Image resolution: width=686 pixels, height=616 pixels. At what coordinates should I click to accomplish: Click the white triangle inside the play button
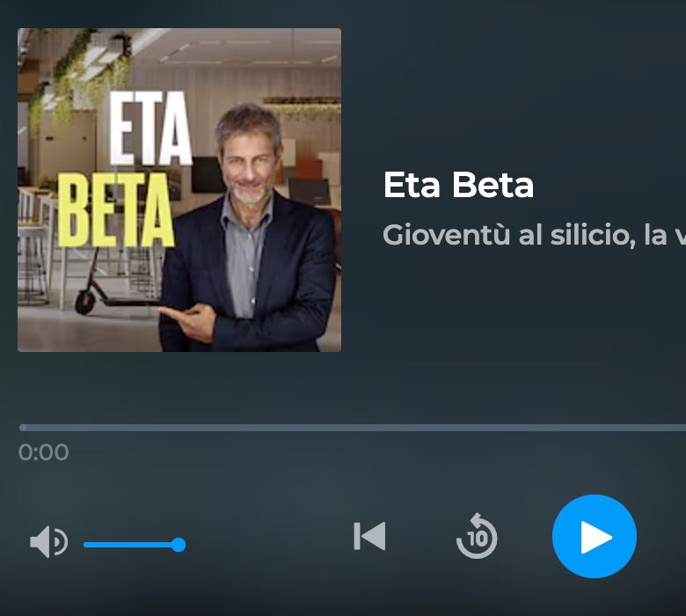click(x=596, y=537)
